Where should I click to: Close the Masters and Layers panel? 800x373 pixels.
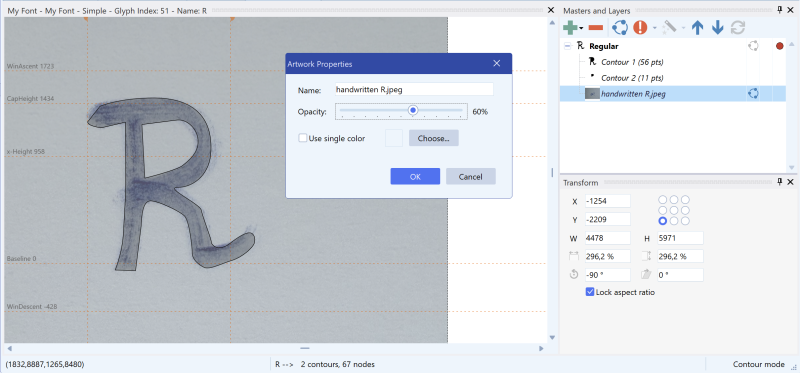(790, 10)
